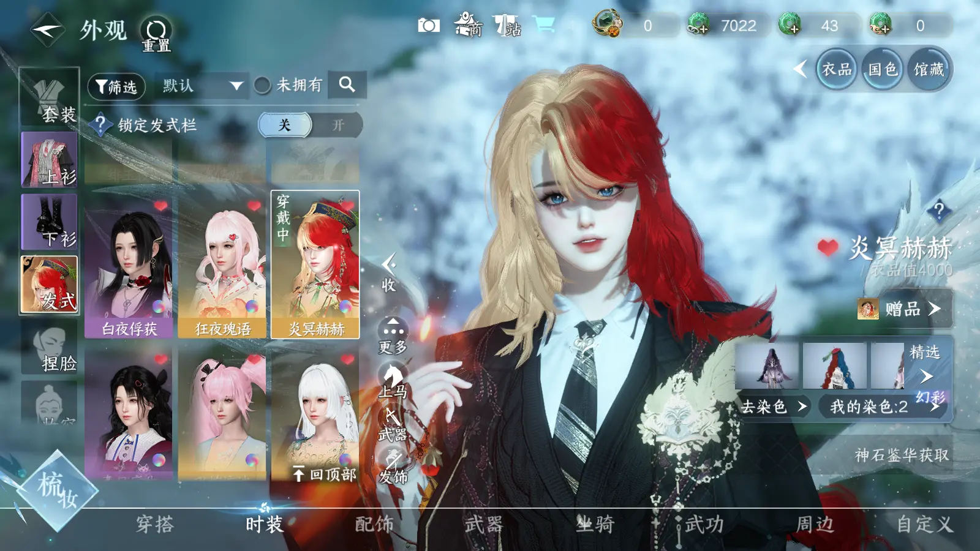The width and height of the screenshot is (980, 551).
Task: Pick the red-blue dye preset thumbnail
Action: 835,365
